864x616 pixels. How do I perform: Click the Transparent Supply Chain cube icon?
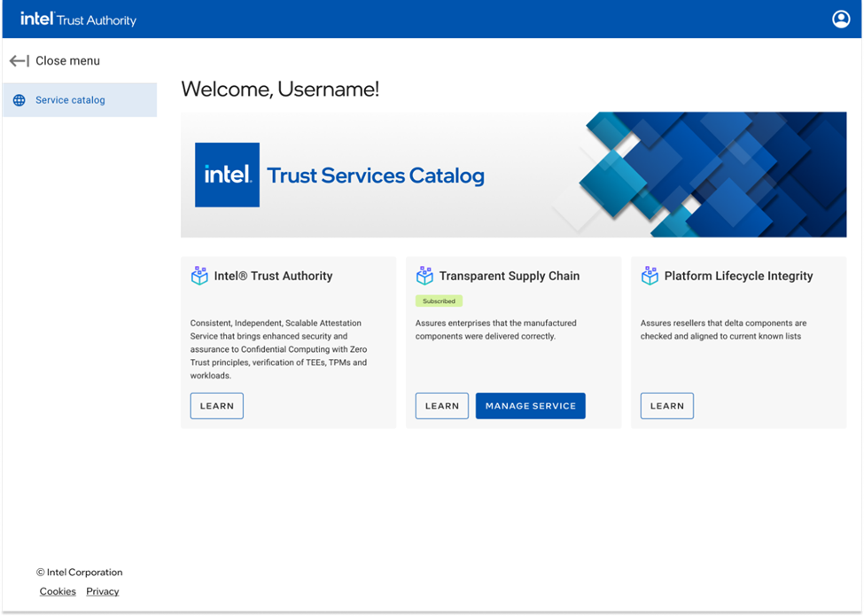pyautogui.click(x=424, y=276)
